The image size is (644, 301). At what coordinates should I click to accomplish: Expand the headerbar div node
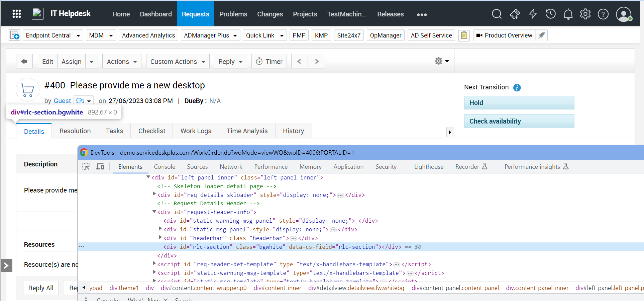click(x=160, y=237)
